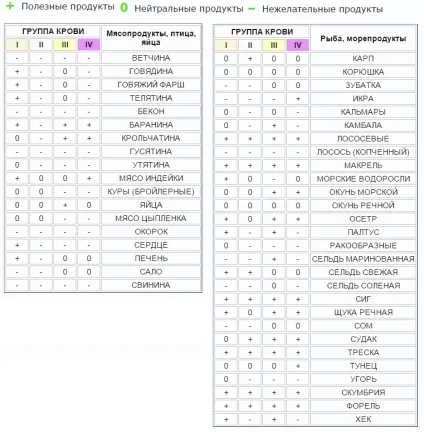Click the ЯЙЦА row label
This screenshot has width=424, height=432.
click(151, 205)
